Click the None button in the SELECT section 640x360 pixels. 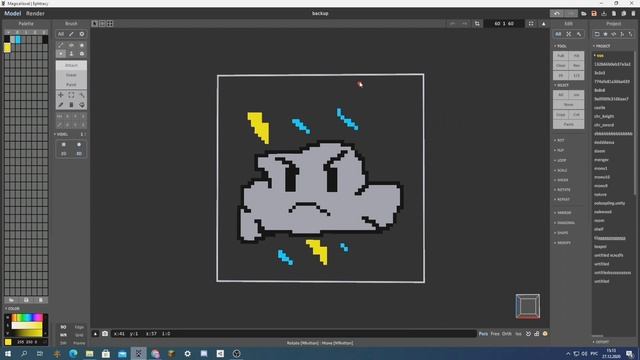[569, 104]
